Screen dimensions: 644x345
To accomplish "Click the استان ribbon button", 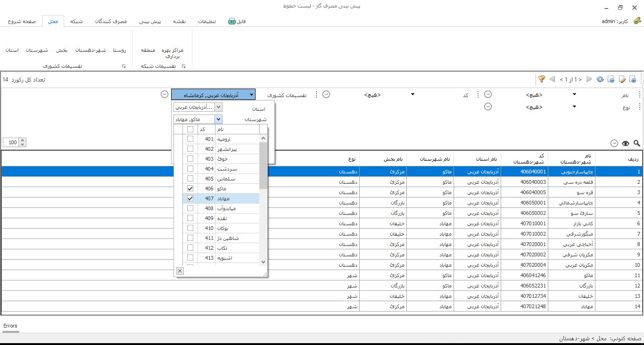I will pos(12,50).
